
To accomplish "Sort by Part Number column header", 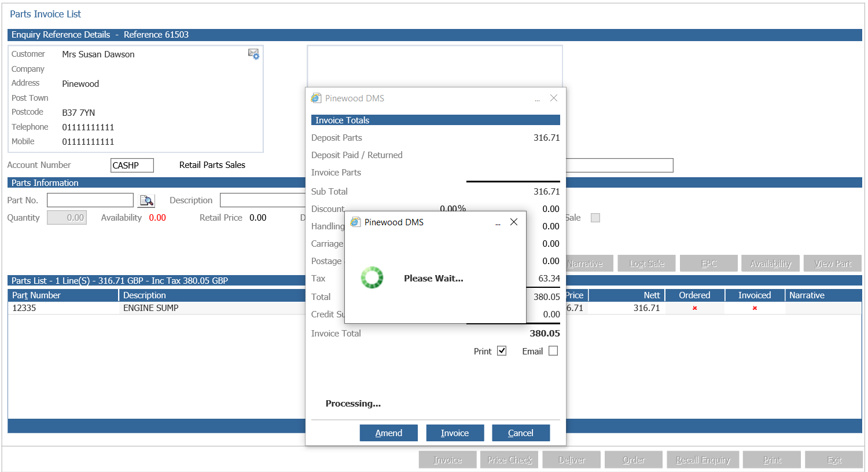I will (x=63, y=295).
